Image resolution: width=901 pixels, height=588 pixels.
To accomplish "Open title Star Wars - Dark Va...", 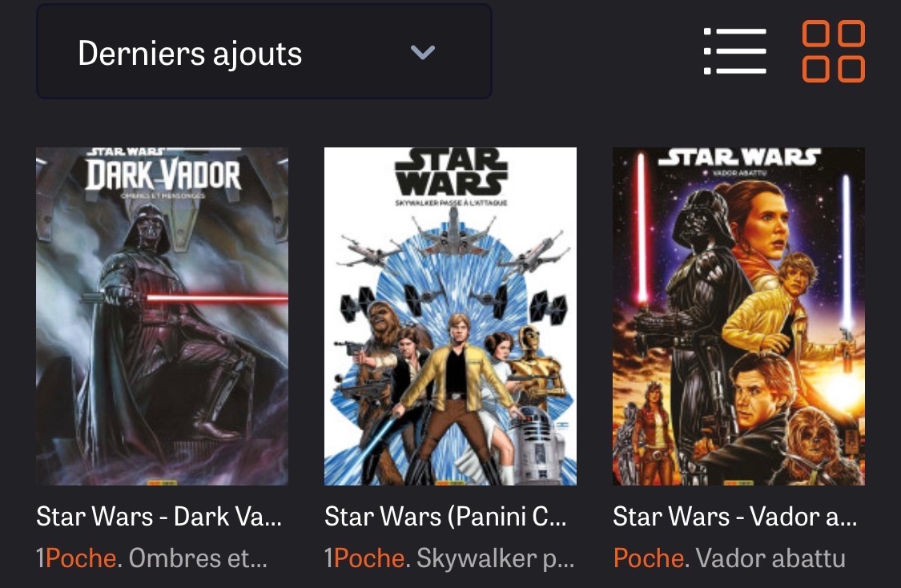I will pyautogui.click(x=159, y=516).
